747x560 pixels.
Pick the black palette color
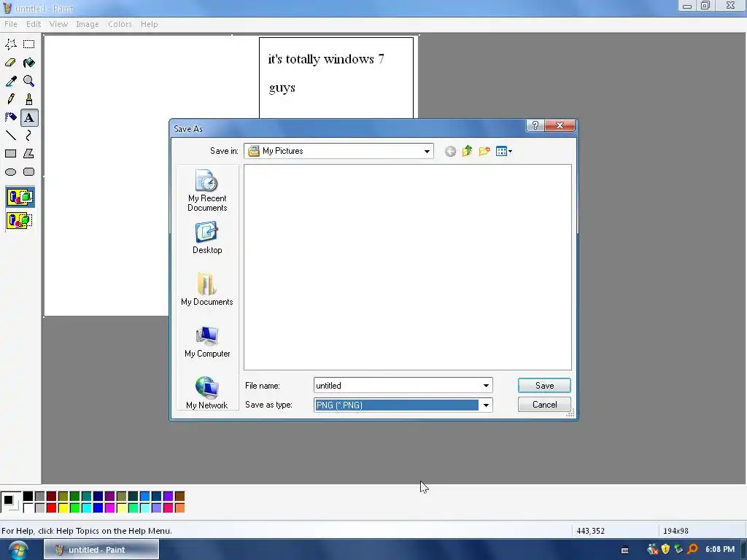(x=28, y=496)
